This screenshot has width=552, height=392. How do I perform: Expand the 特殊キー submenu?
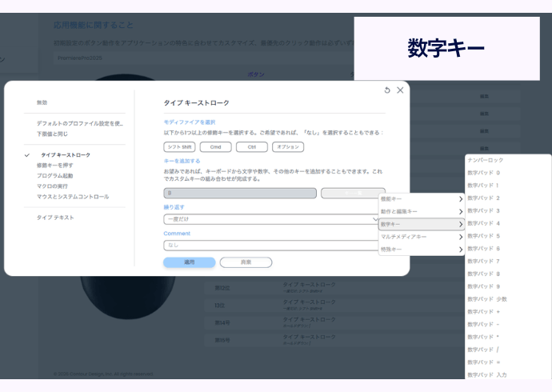tap(421, 250)
